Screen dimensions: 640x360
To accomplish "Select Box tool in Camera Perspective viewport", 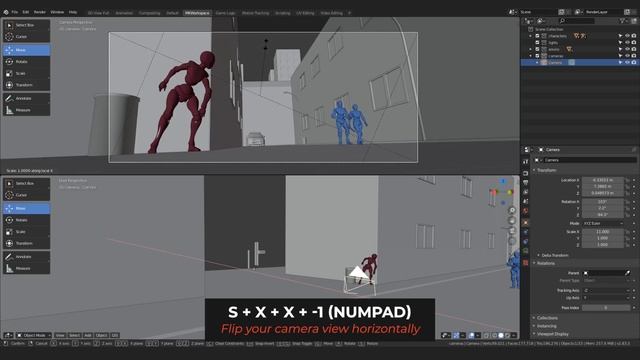I will pyautogui.click(x=27, y=25).
